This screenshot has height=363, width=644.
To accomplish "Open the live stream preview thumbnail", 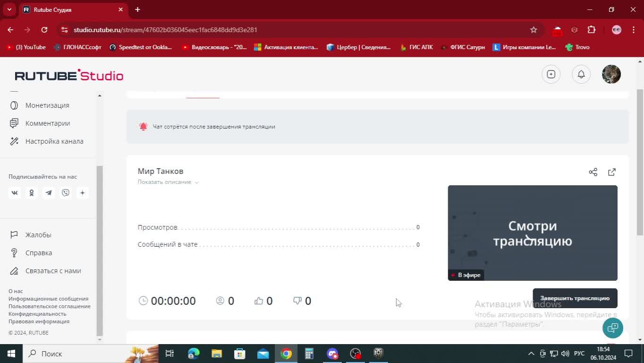I will [x=533, y=233].
